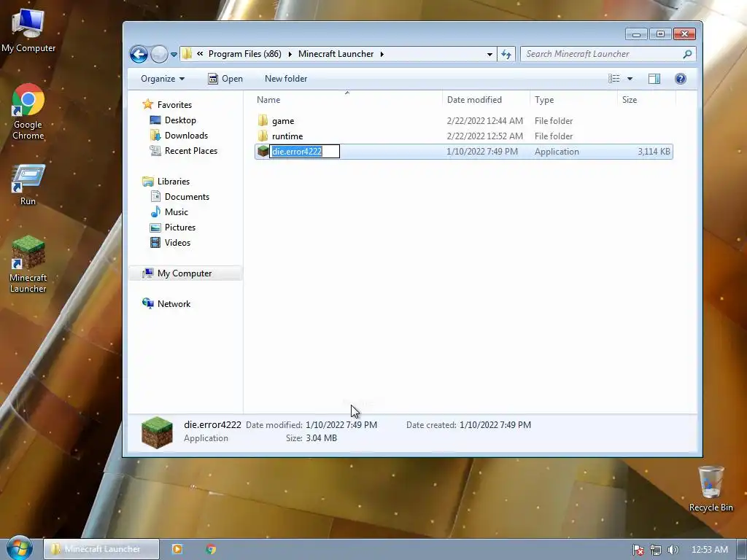
Task: Click the Open toolbar button
Action: pyautogui.click(x=225, y=79)
